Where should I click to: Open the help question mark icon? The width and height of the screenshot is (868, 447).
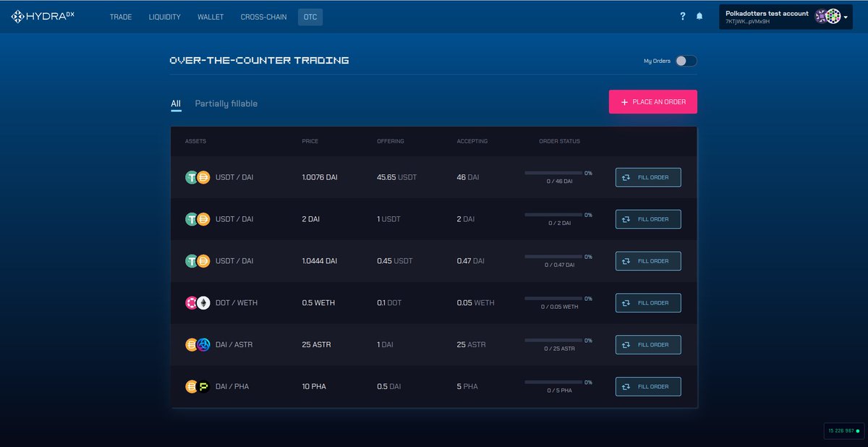(x=683, y=17)
